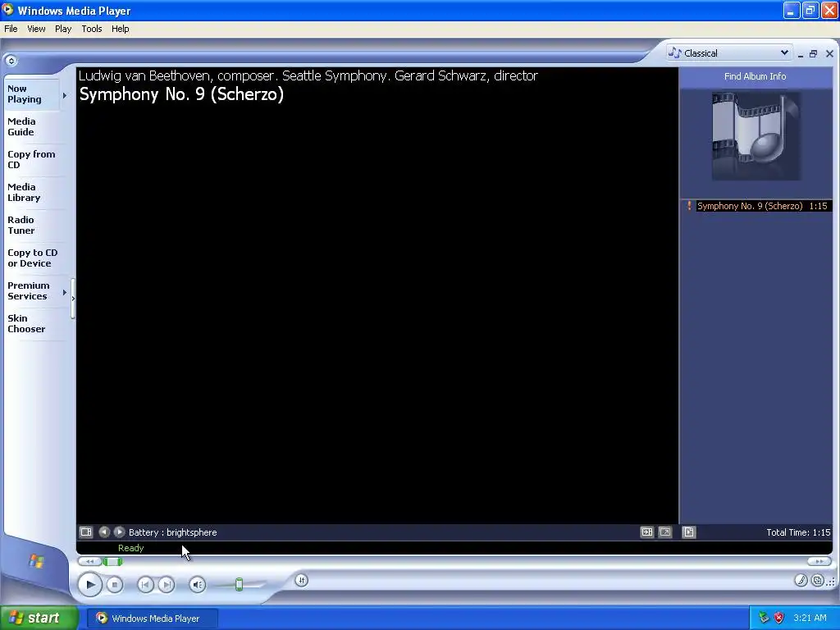Adjust the green volume slider thumb
The width and height of the screenshot is (840, 630).
(239, 584)
